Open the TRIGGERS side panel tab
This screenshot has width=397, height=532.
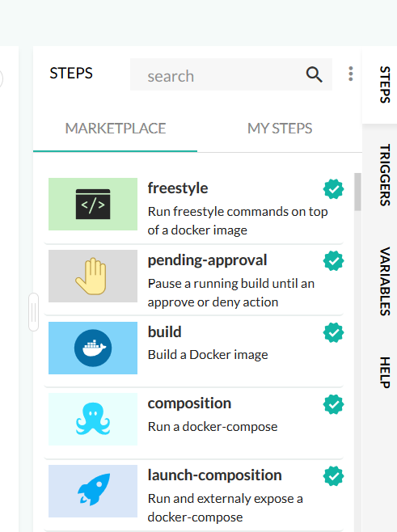click(385, 175)
